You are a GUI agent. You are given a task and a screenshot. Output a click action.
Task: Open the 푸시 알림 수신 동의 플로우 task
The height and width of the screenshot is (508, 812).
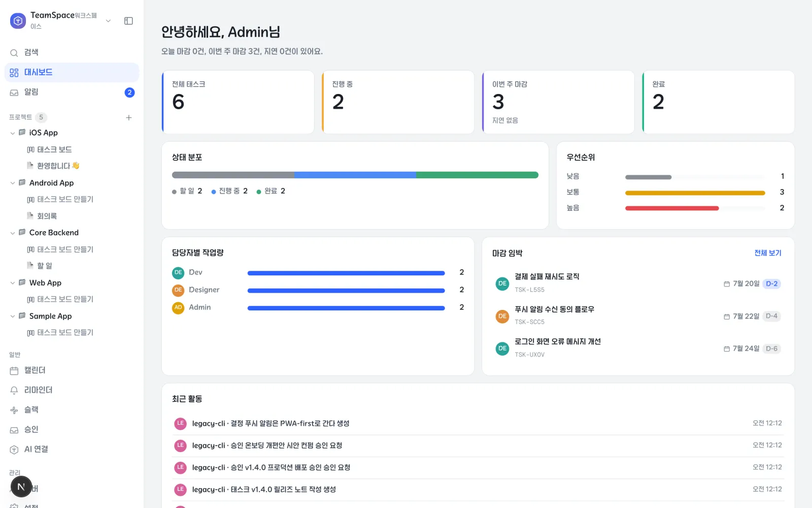click(x=638, y=316)
